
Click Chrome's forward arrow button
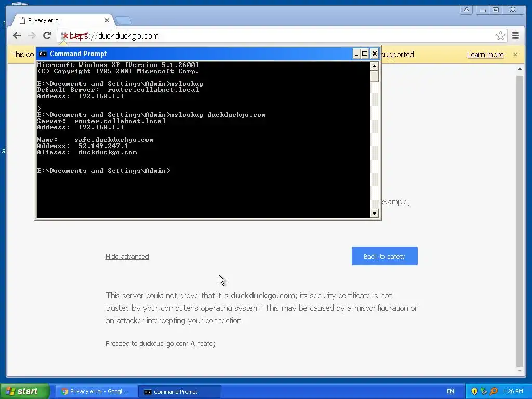pos(32,36)
